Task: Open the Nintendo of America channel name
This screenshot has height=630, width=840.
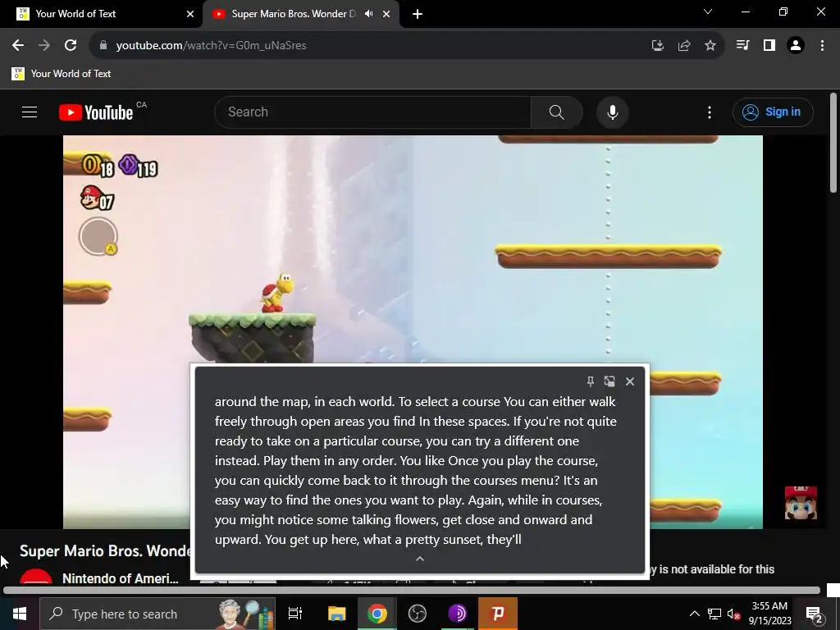Action: pyautogui.click(x=120, y=578)
